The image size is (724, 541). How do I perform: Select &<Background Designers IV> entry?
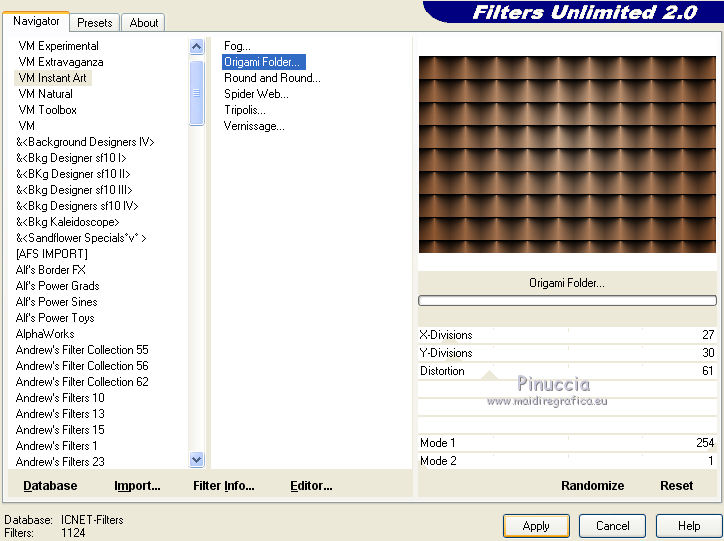(x=85, y=142)
